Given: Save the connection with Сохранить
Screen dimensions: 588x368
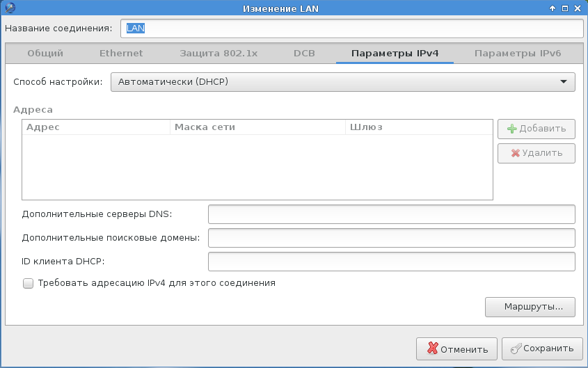Looking at the screenshot, I should (541, 349).
